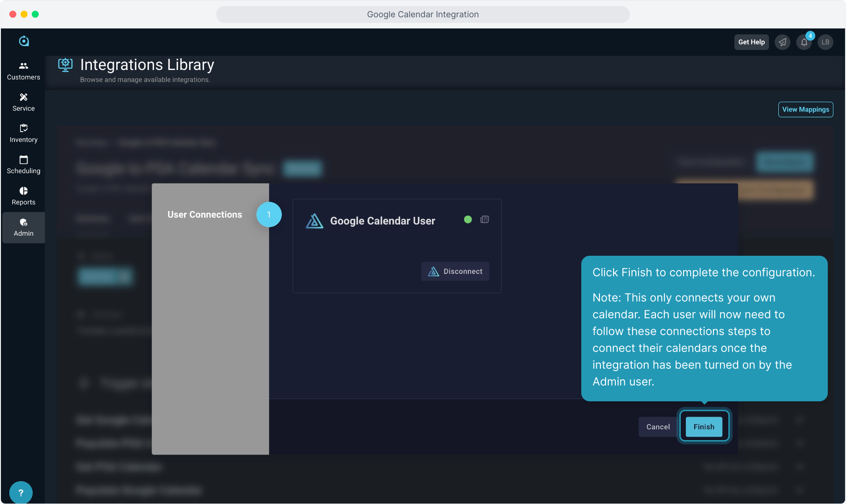Open View Mappings
The height and width of the screenshot is (504, 846).
(805, 110)
